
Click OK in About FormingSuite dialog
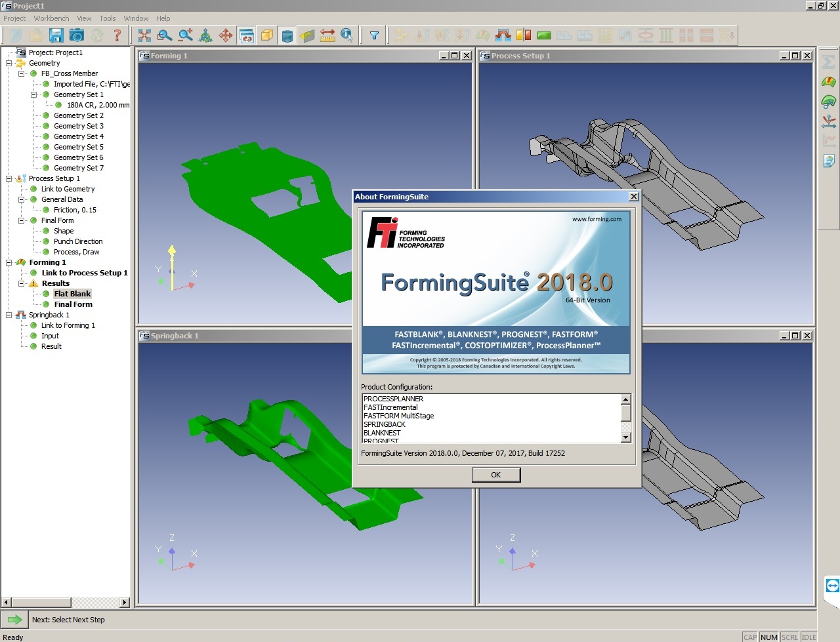(496, 475)
